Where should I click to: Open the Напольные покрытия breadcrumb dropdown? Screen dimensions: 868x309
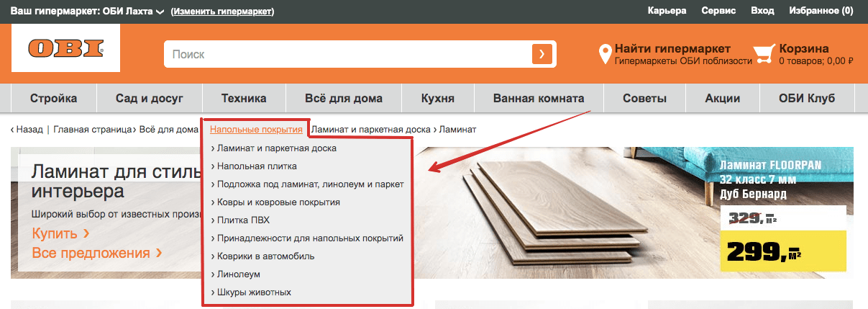coord(256,130)
